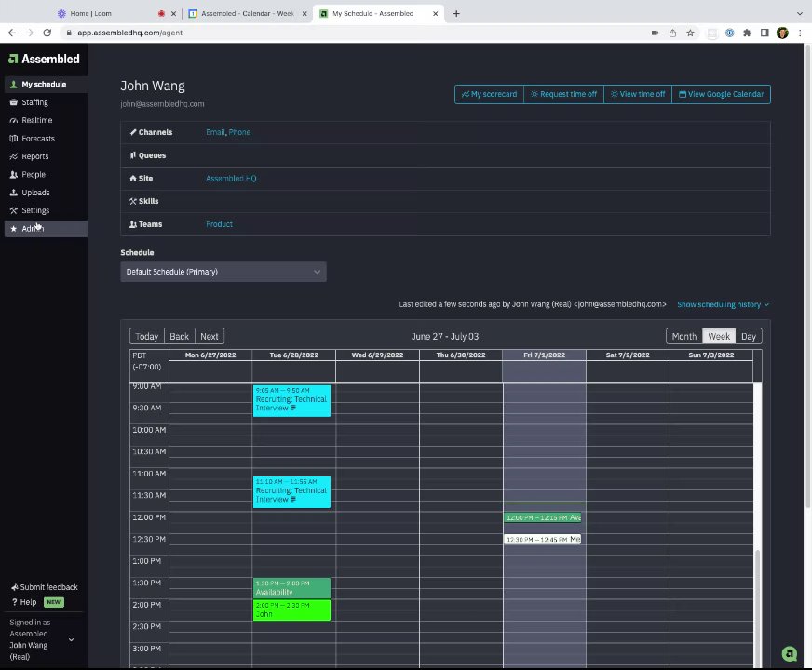Open the 1:30 PM Availability event
Image resolution: width=812 pixels, height=670 pixels.
[291, 588]
